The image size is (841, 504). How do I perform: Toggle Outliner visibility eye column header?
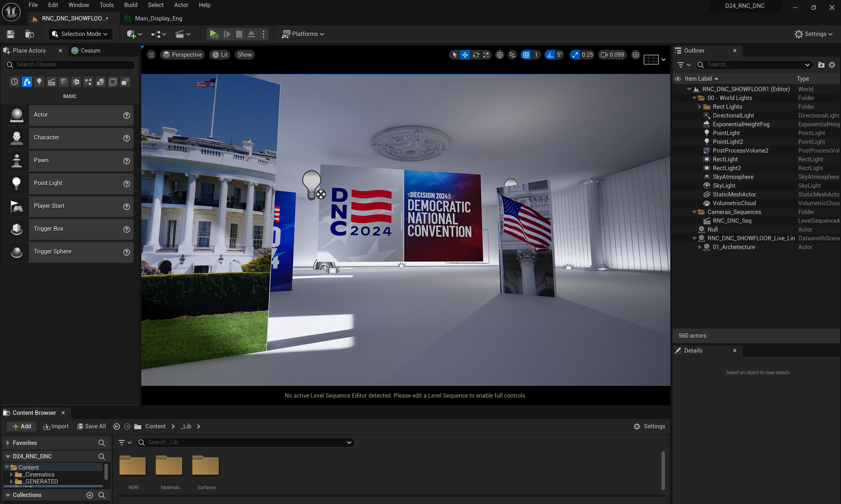tap(678, 79)
